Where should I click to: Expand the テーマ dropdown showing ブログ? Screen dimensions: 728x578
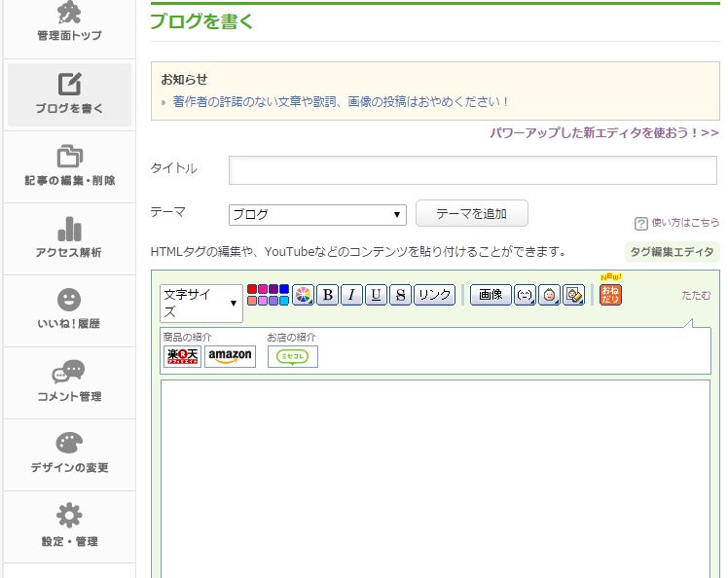(x=317, y=214)
